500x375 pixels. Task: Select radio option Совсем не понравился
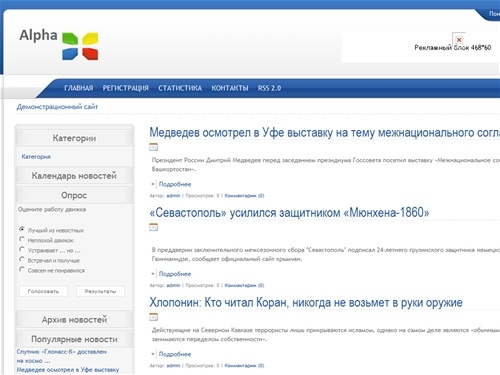pos(22,269)
